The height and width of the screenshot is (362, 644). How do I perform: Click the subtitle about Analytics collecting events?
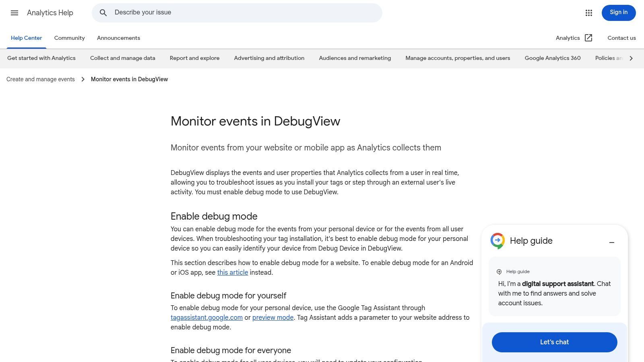[x=306, y=148]
